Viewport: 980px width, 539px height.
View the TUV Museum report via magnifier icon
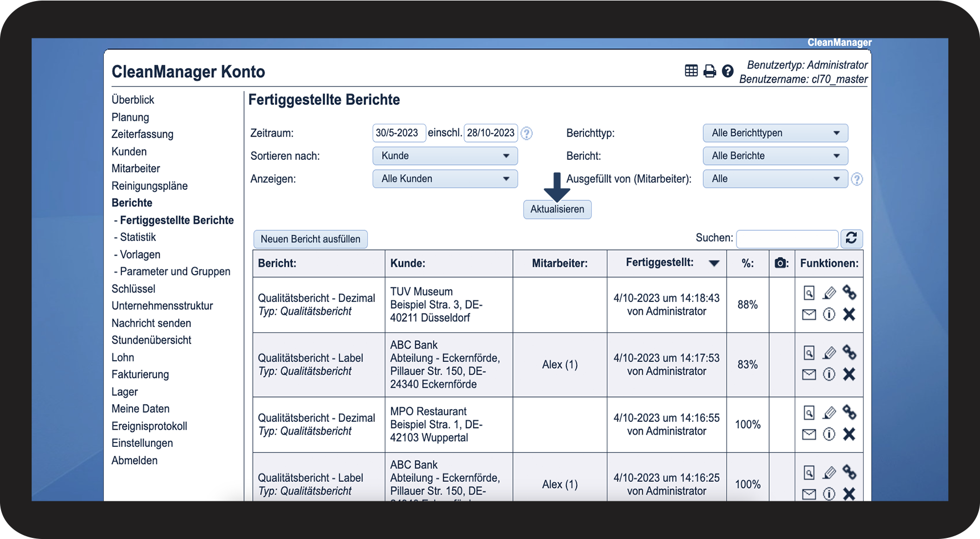point(809,293)
